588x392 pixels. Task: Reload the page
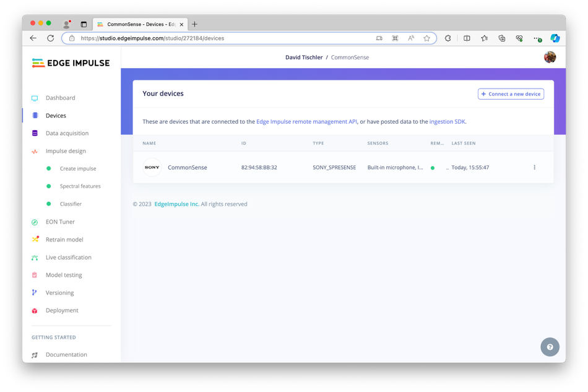pyautogui.click(x=51, y=38)
